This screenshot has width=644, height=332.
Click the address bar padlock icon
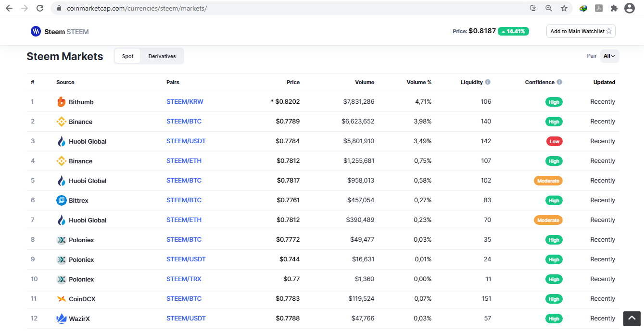tap(60, 8)
